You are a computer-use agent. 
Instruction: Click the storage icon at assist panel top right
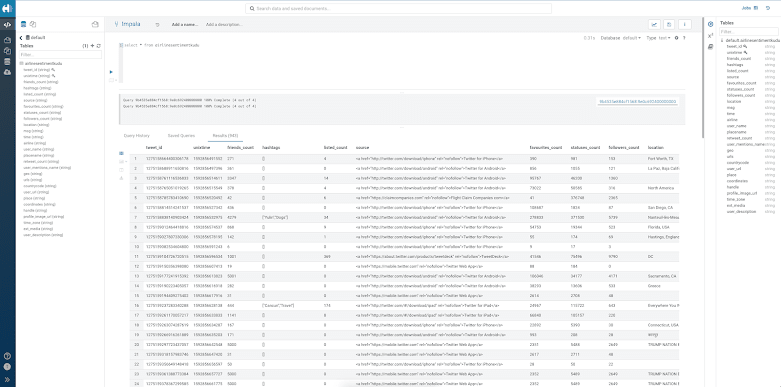(x=95, y=24)
